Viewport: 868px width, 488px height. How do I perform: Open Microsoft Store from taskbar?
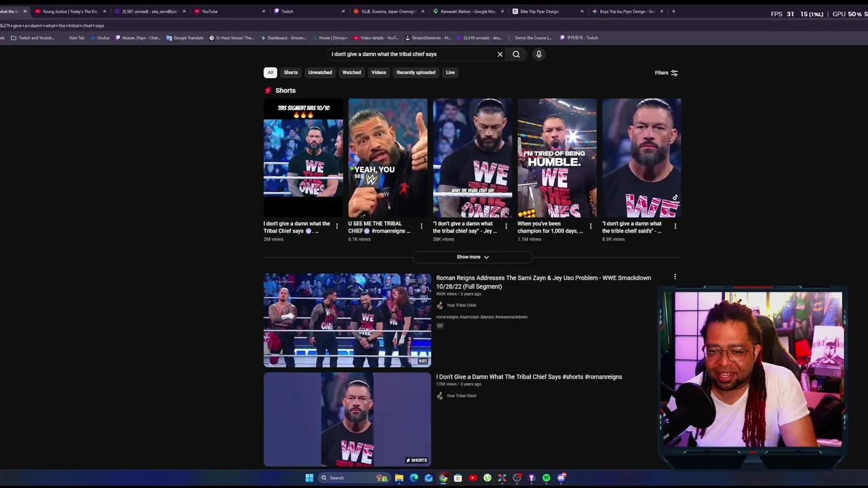pyautogui.click(x=458, y=478)
